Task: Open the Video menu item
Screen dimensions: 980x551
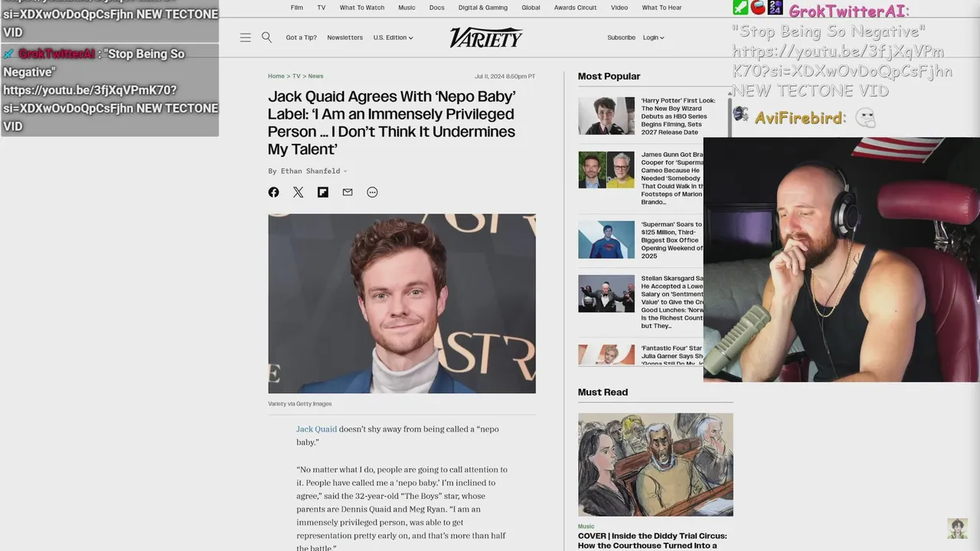Action: point(619,8)
